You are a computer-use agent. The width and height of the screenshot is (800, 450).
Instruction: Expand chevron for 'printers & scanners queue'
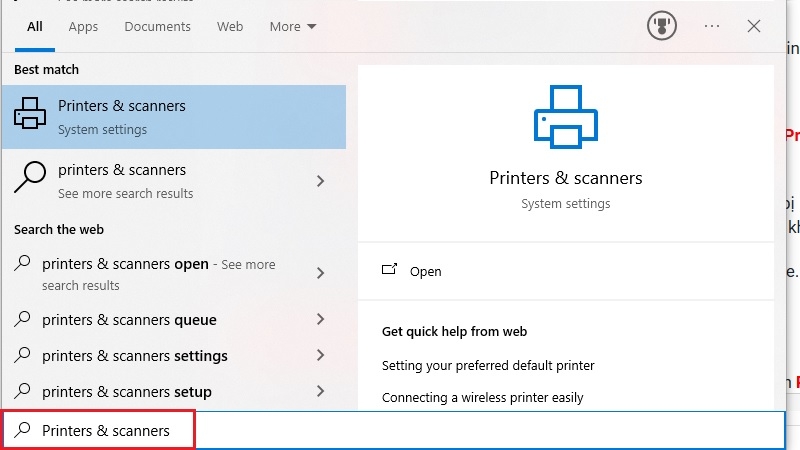click(320, 319)
